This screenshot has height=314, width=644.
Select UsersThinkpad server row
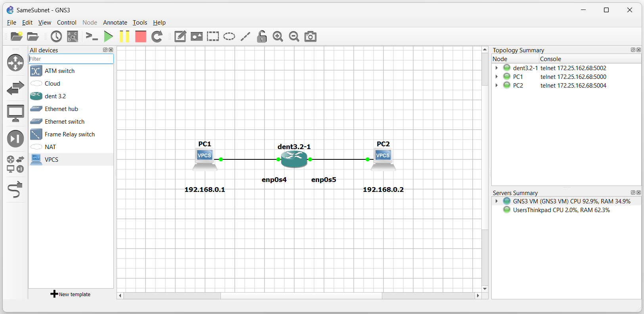click(566, 210)
